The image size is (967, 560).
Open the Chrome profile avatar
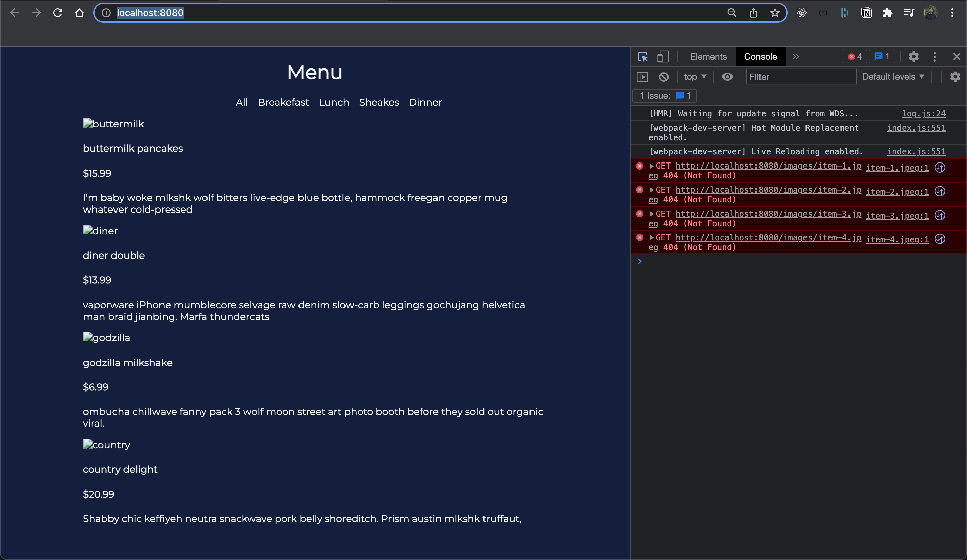[930, 13]
